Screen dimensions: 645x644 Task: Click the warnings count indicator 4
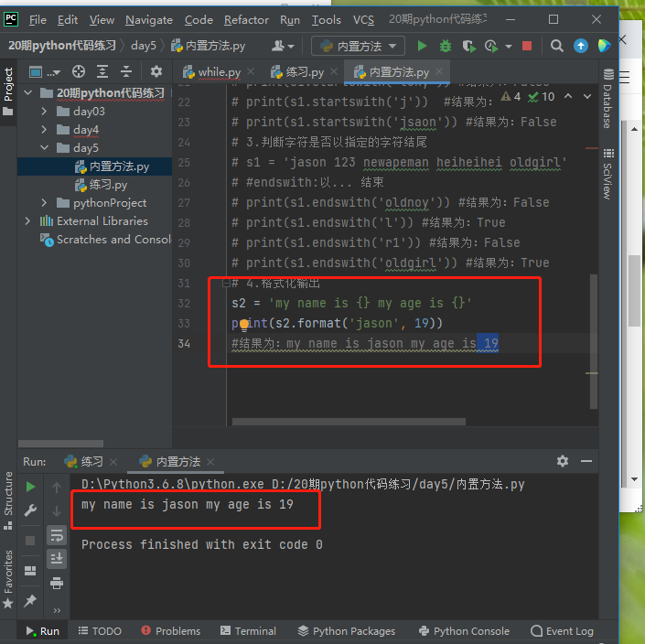click(511, 97)
